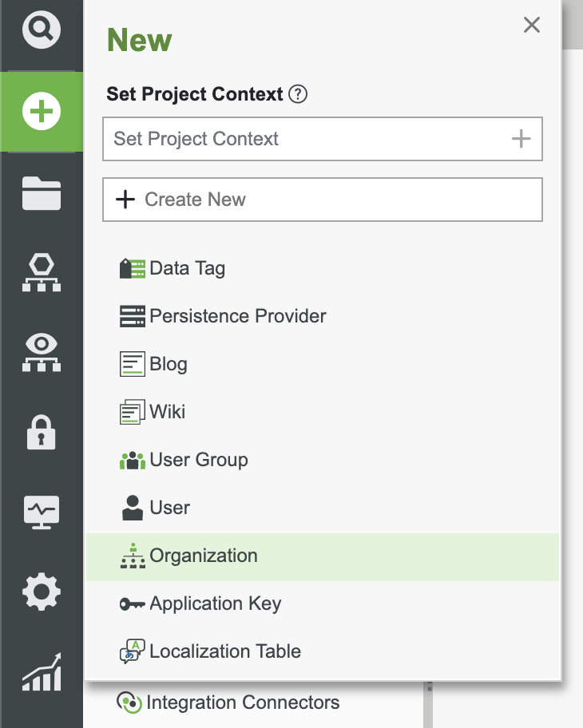Screen dimensions: 583x728
Task: Click the bar chart analytics icon
Action: (x=41, y=672)
